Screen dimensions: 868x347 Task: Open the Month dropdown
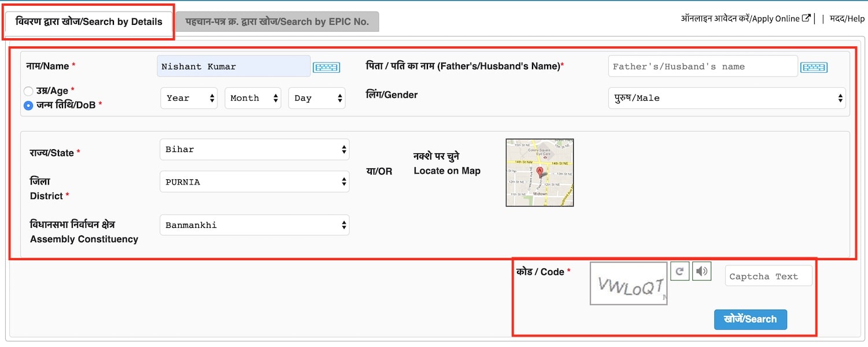[253, 98]
